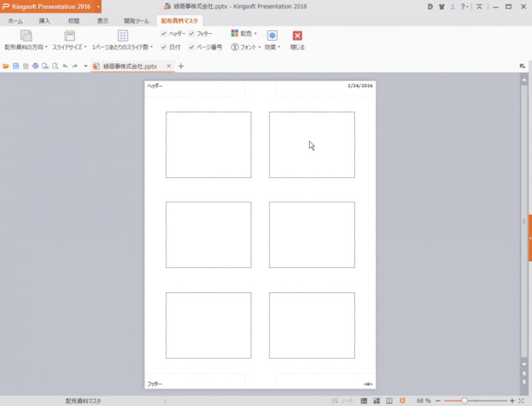Click the skin (shirt) icon in title bar

pyautogui.click(x=442, y=7)
